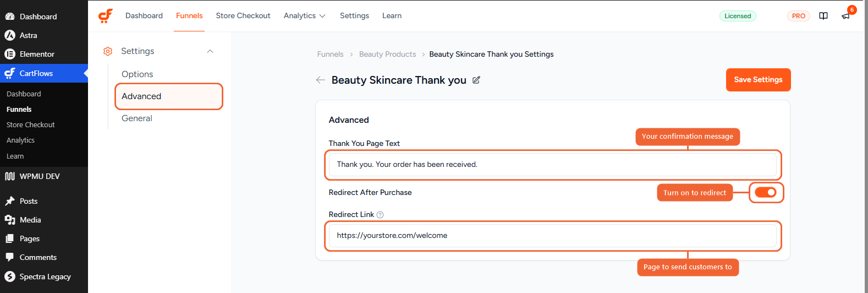The image size is (868, 293).
Task: Open the top Dashboard tab
Action: pyautogui.click(x=144, y=16)
